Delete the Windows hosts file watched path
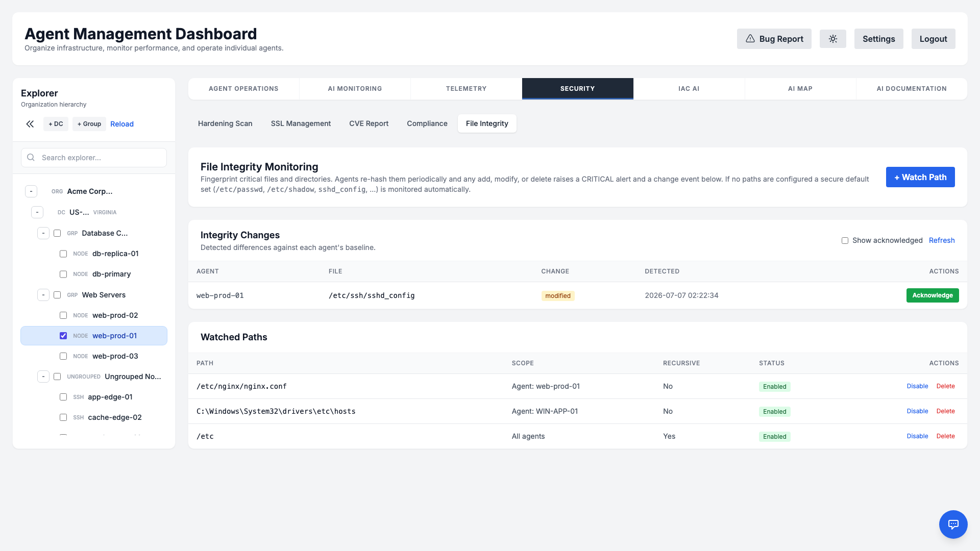The height and width of the screenshot is (551, 980). pos(945,411)
